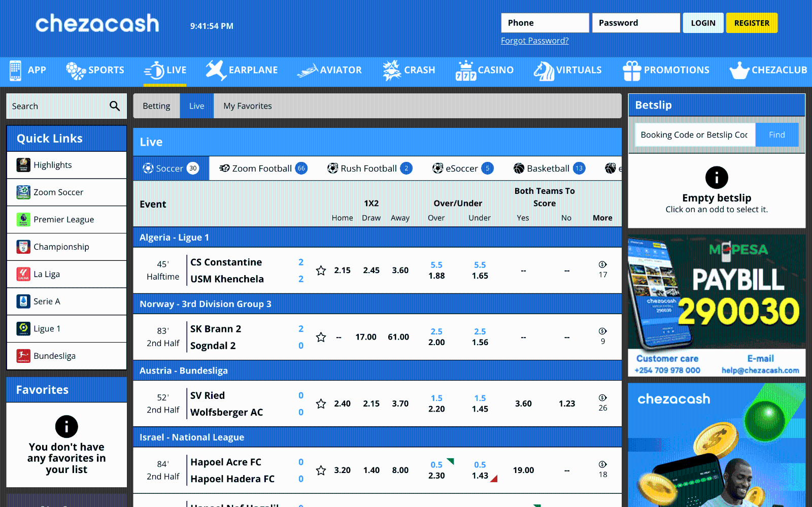Open the Crash explosion icon
Viewport: 812px width, 507px height.
(x=392, y=71)
